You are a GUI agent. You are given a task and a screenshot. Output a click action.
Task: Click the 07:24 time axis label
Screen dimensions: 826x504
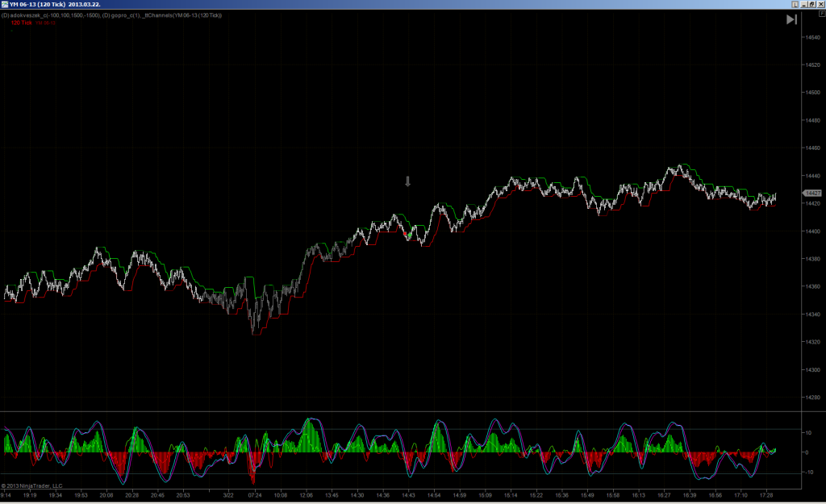[255, 495]
